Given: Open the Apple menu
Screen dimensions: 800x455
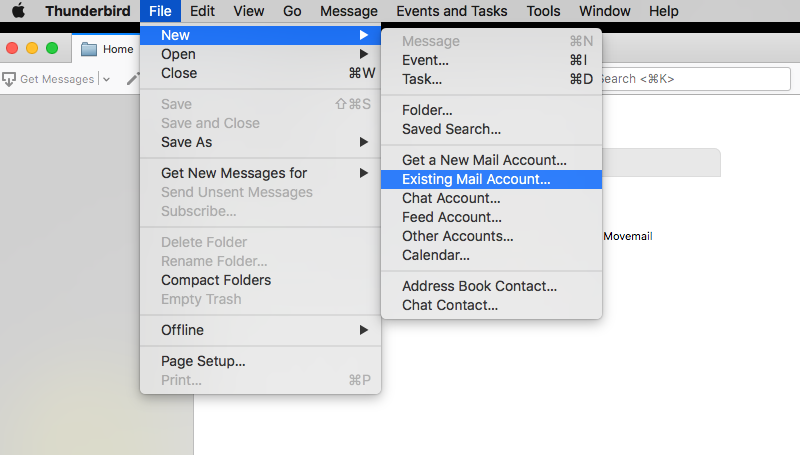Looking at the screenshot, I should tap(18, 11).
